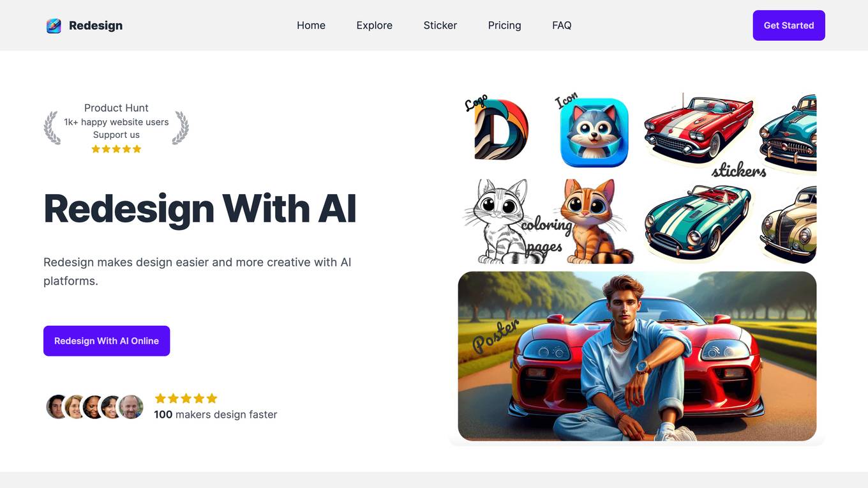Open the Product Hunt Support us link

pyautogui.click(x=116, y=135)
